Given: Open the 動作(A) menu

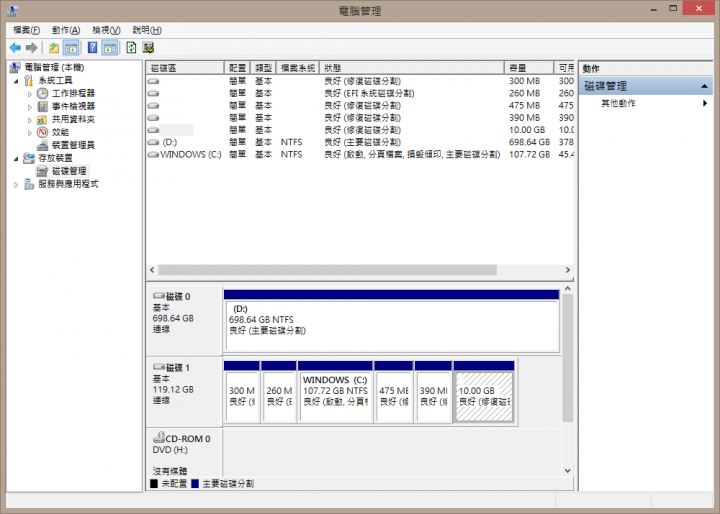Looking at the screenshot, I should point(66,30).
